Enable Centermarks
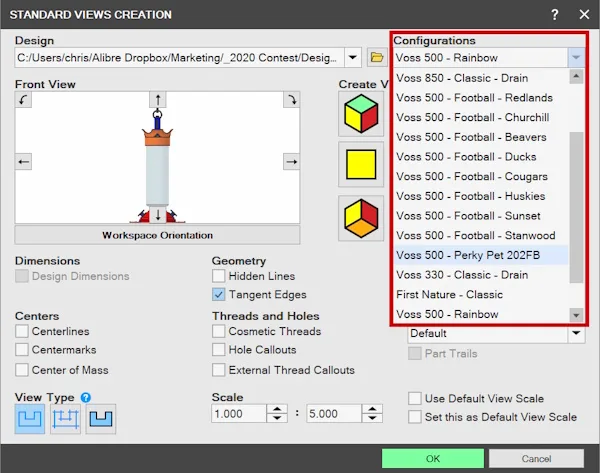The image size is (600, 473). tap(22, 349)
